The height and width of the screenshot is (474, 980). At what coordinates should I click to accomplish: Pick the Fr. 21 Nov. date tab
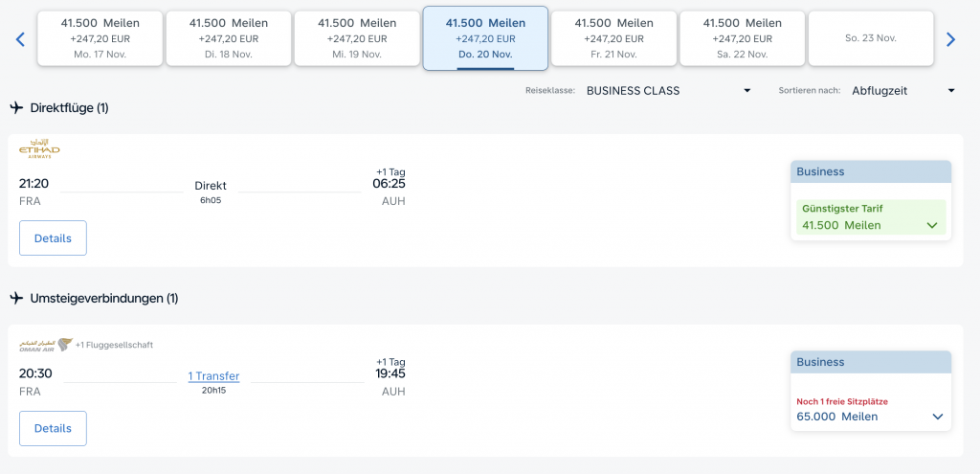(613, 38)
